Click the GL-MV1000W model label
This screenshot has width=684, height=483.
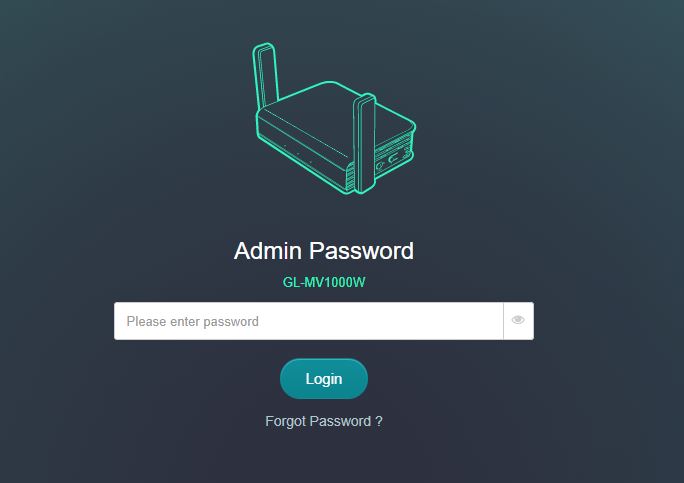pos(324,282)
